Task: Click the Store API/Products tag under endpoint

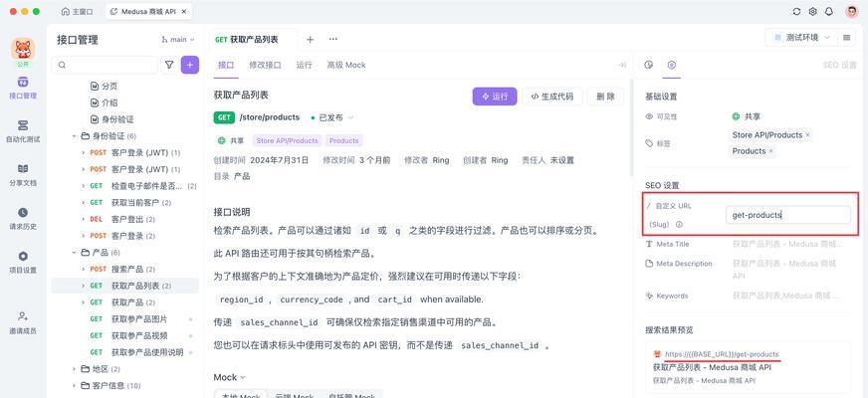Action: [x=288, y=140]
